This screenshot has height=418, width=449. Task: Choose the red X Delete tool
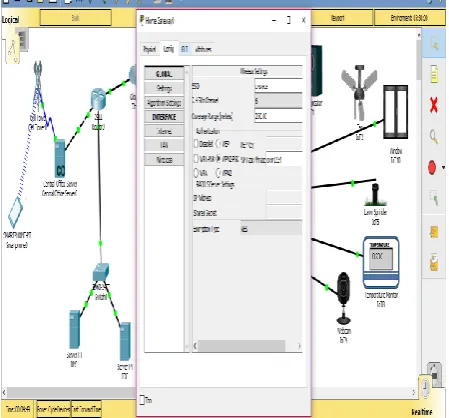(x=433, y=105)
